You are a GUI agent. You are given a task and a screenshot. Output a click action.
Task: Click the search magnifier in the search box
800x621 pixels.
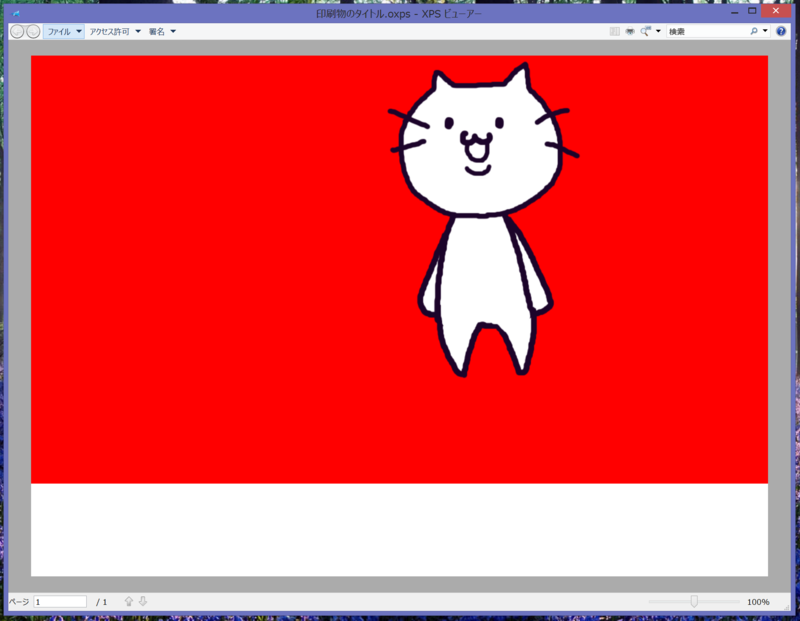click(753, 31)
